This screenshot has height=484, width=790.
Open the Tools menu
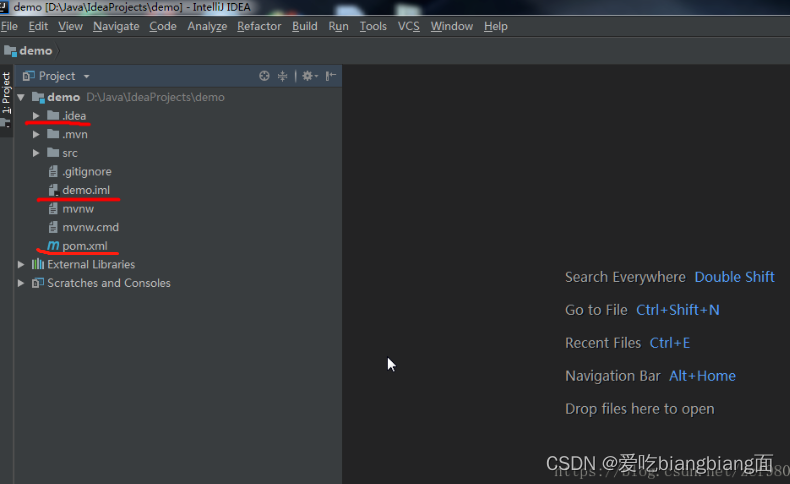tap(373, 26)
